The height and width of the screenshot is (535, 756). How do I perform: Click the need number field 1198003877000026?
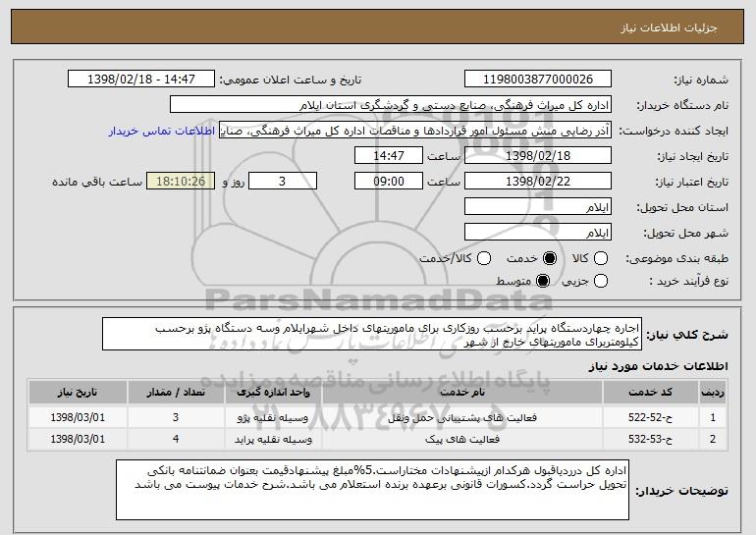(538, 80)
